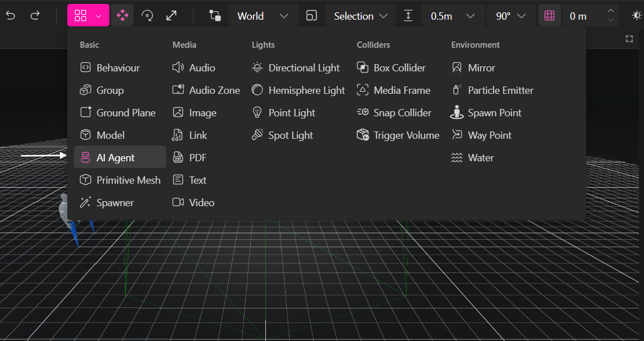Click the transform space icon beside World
The width and height of the screenshot is (644, 341).
pos(215,16)
